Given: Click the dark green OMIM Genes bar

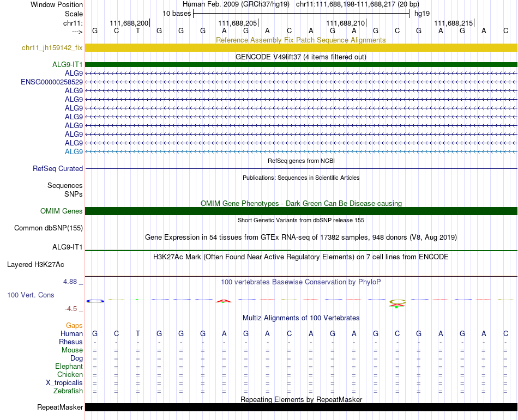Looking at the screenshot, I should point(301,211).
